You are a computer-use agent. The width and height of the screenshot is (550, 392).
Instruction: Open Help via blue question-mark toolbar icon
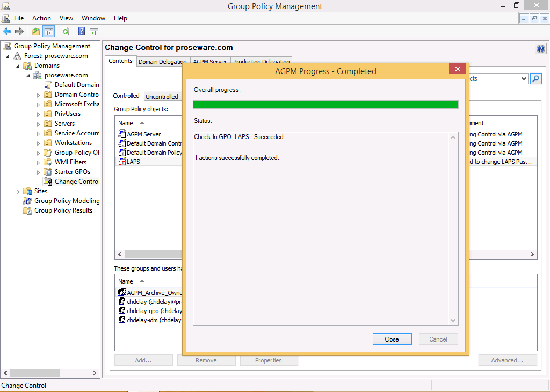[81, 32]
